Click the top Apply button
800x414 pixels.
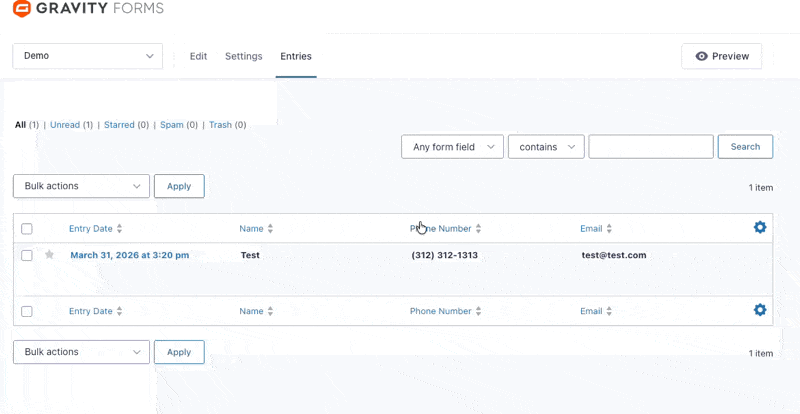tap(179, 186)
